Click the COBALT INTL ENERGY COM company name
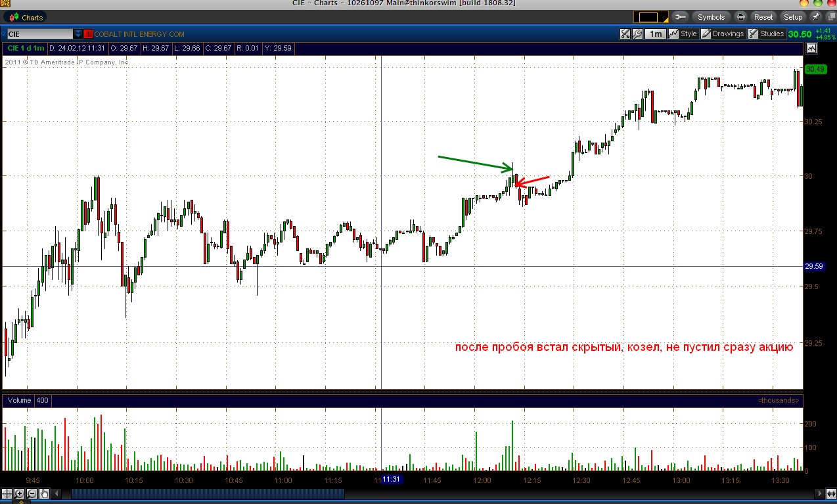Image resolution: width=837 pixels, height=504 pixels. 139,34
